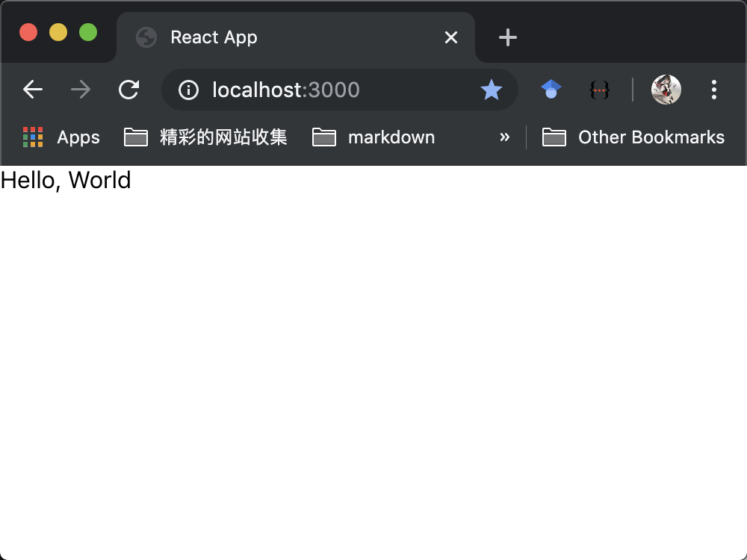Open the markdown bookmark folder

point(373,137)
